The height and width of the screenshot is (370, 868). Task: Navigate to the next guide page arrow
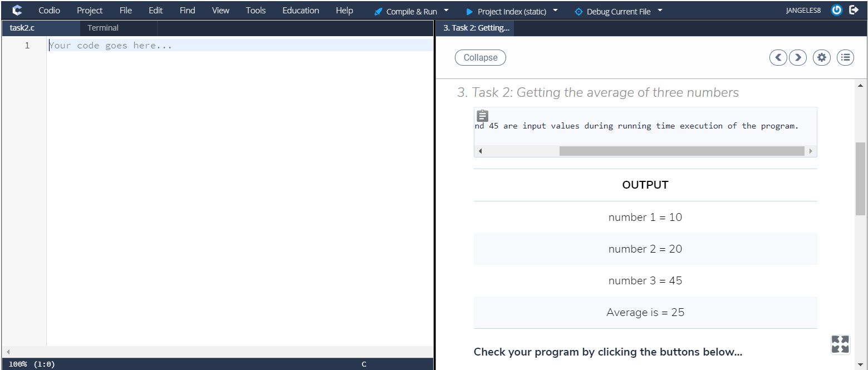(797, 57)
